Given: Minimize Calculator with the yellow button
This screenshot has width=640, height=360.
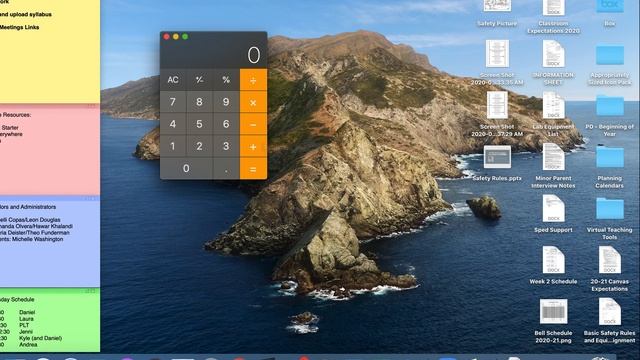Looking at the screenshot, I should (176, 37).
